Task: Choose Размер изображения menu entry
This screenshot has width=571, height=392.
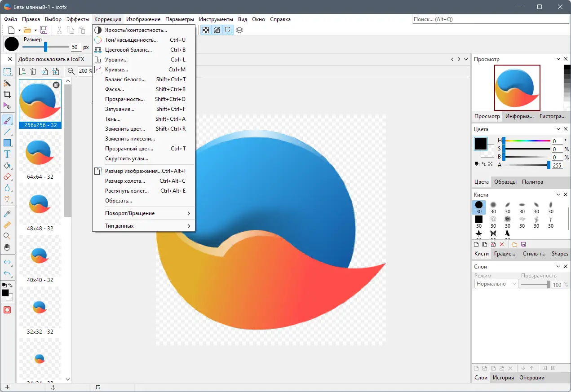Action: click(x=144, y=171)
